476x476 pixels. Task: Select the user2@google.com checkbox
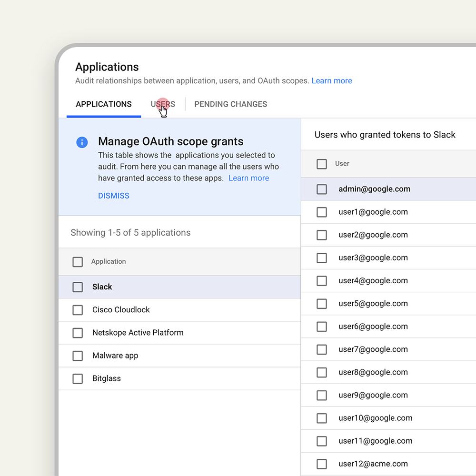point(322,235)
